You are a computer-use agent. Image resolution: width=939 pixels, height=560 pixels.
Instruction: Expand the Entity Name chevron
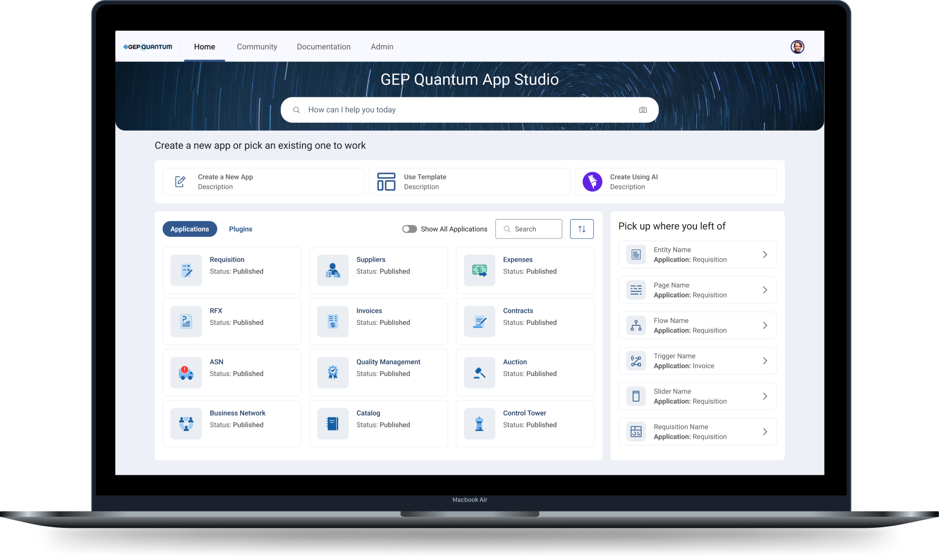(x=765, y=254)
